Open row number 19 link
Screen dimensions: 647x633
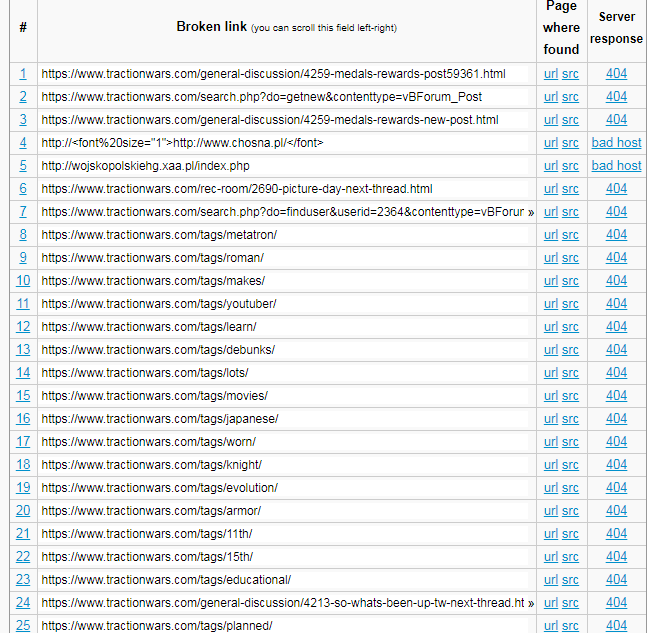pos(23,488)
